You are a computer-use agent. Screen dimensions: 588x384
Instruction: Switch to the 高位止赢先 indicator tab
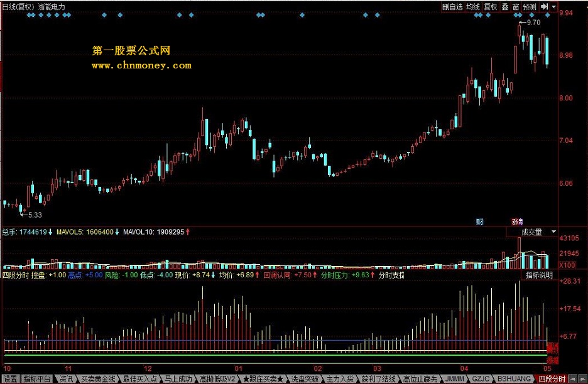point(420,379)
